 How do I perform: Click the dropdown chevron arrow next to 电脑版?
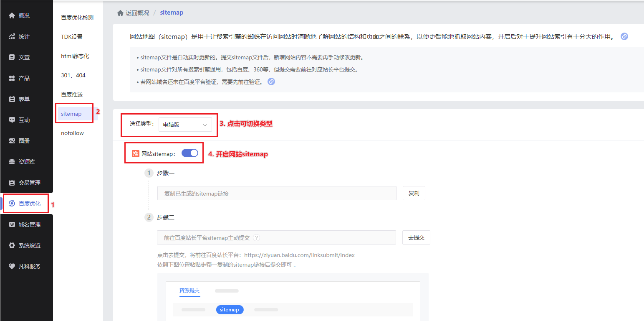coord(205,125)
